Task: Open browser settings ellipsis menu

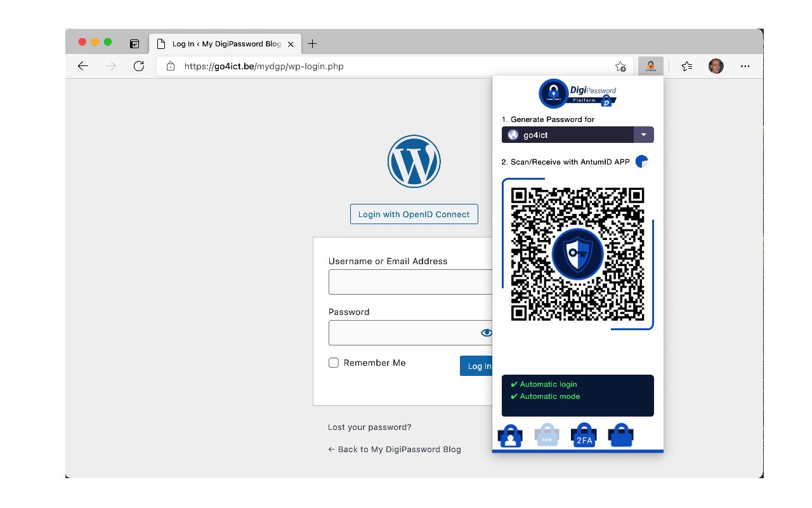Action: [745, 66]
